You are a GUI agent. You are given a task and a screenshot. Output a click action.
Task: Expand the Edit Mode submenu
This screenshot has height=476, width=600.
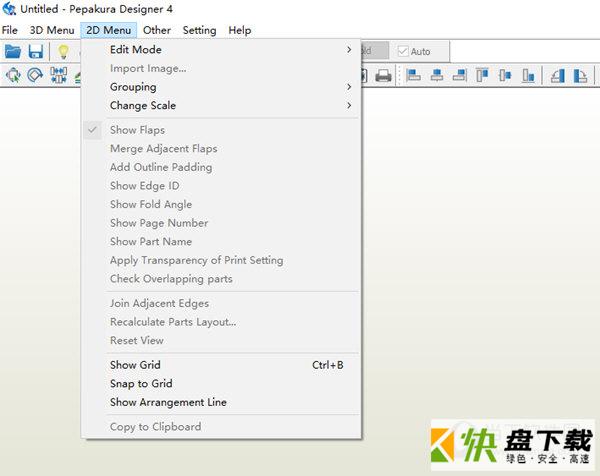(221, 50)
